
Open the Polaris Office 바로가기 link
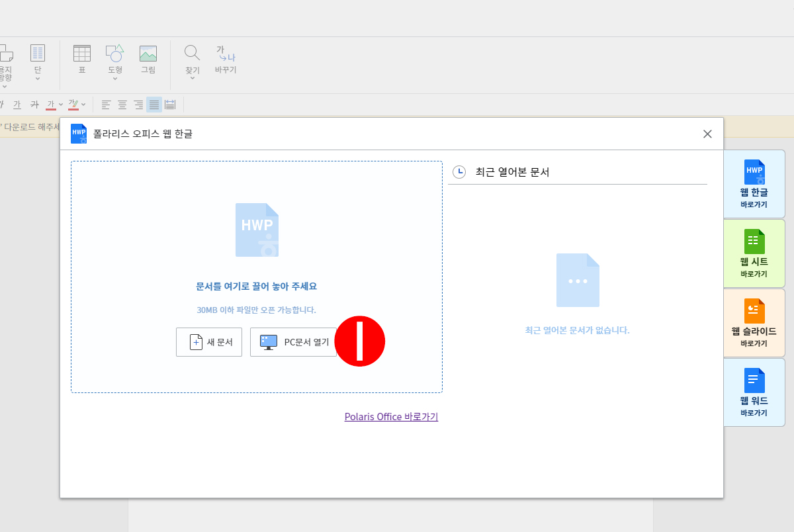[391, 417]
